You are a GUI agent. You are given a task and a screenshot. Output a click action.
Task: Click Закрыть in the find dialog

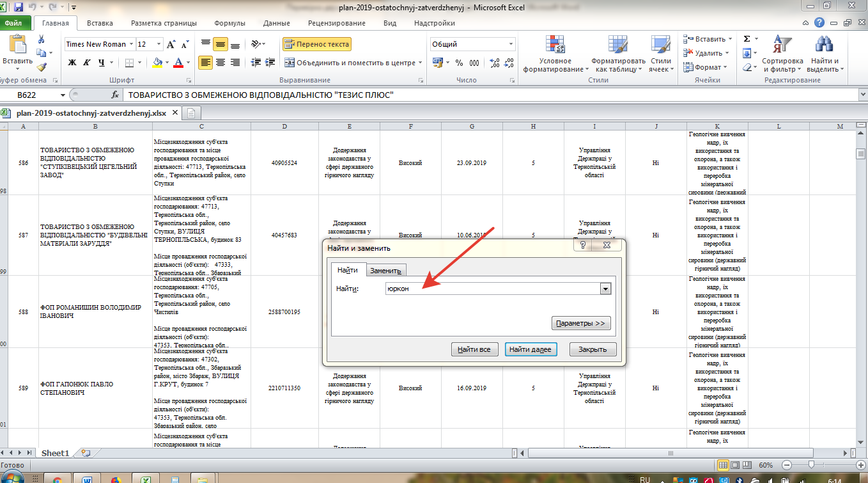coord(593,349)
